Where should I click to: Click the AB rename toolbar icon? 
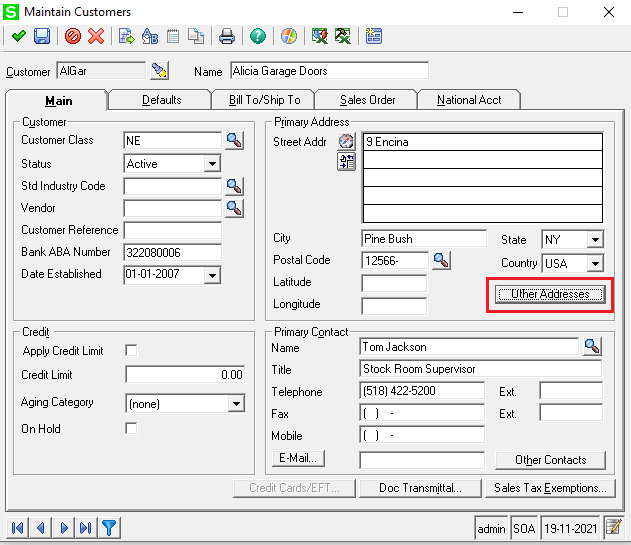pyautogui.click(x=150, y=36)
